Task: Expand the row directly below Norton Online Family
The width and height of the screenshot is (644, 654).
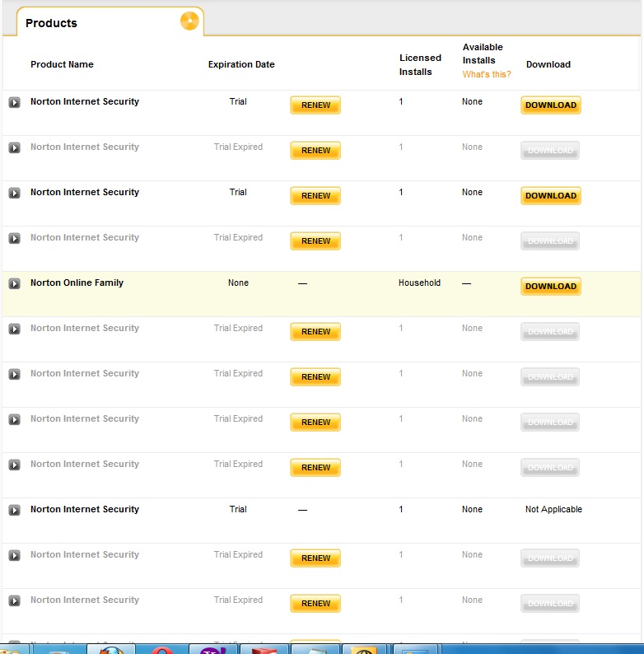Action: pos(15,329)
